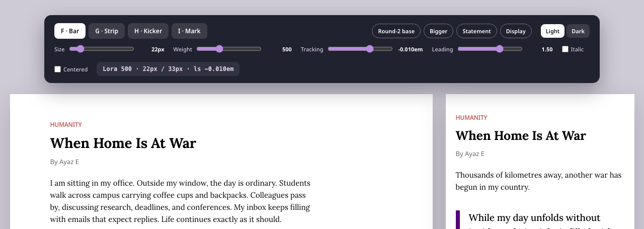The height and width of the screenshot is (229, 644).
Task: Adjust the Size slider
Action: [x=102, y=49]
